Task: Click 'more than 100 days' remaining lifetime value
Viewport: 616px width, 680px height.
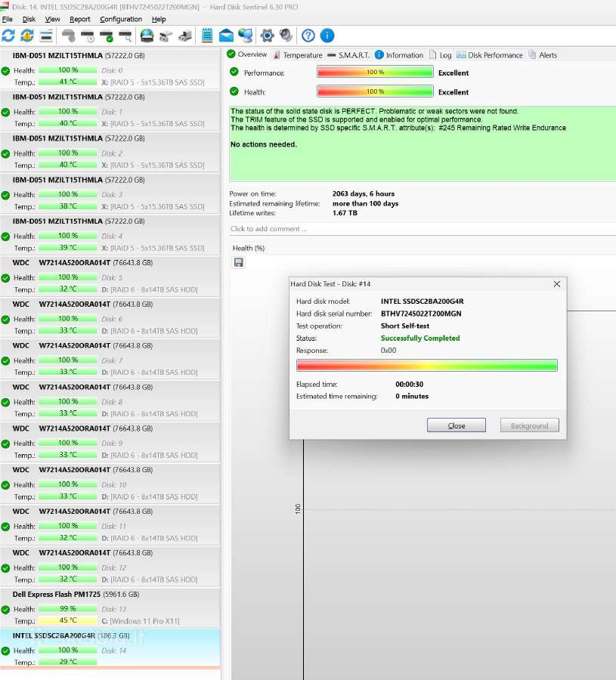Action: 365,203
